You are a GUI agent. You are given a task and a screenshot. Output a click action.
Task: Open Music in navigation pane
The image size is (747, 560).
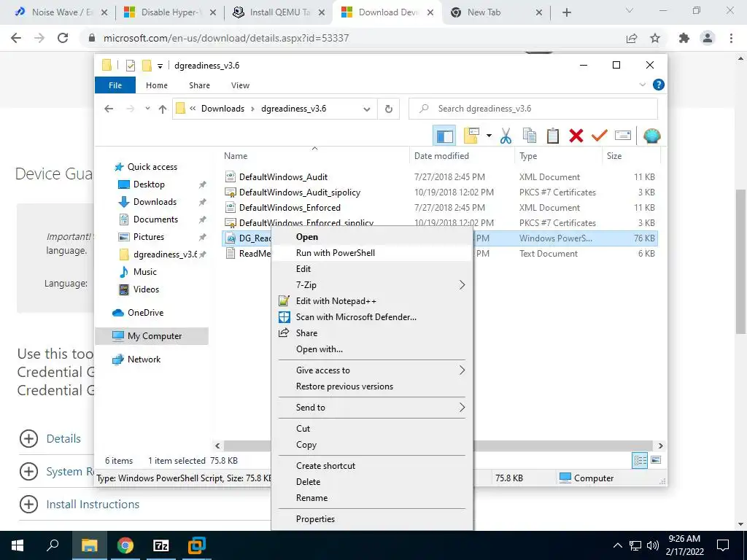pyautogui.click(x=145, y=272)
